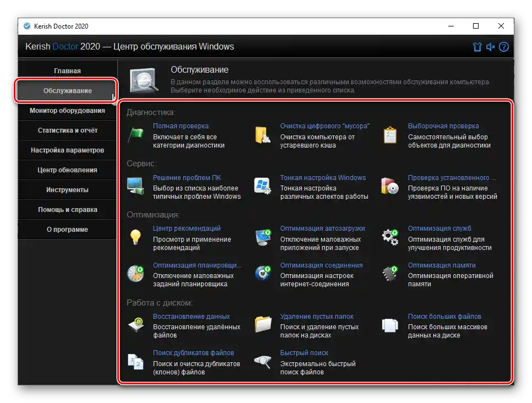Click the Windows logo icon for Тонкая настройка
The width and height of the screenshot is (532, 403).
(x=263, y=186)
